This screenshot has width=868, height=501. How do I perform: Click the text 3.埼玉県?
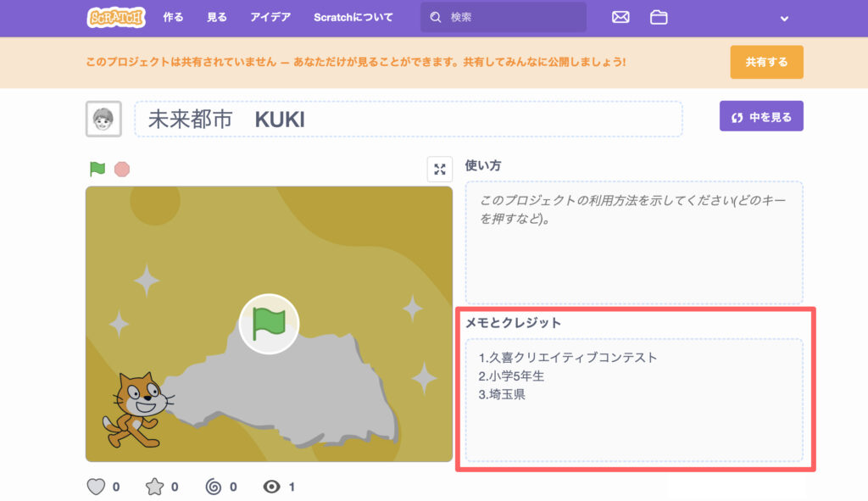click(x=502, y=394)
